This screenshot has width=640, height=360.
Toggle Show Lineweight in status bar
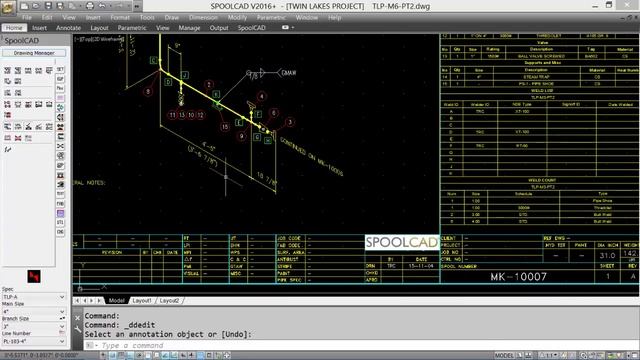tap(192, 356)
